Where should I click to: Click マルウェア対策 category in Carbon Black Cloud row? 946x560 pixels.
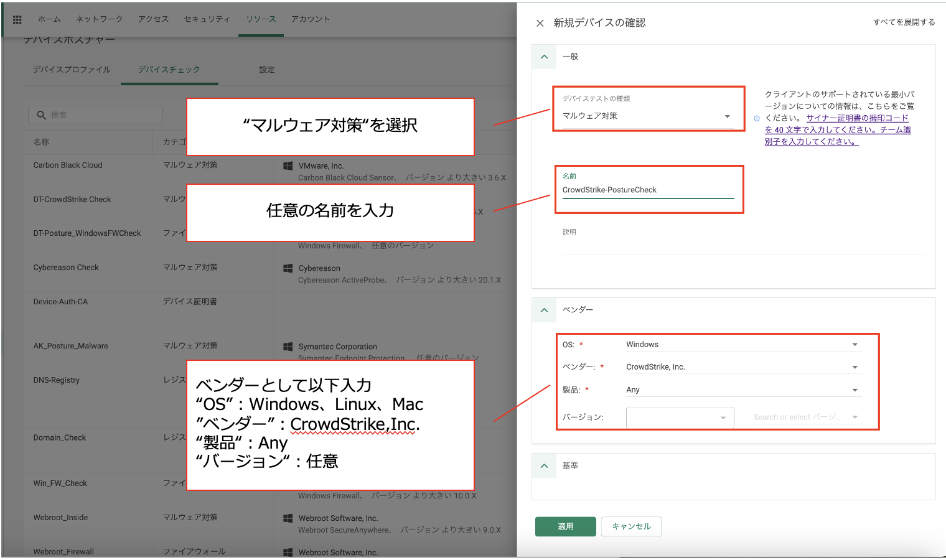[x=190, y=165]
